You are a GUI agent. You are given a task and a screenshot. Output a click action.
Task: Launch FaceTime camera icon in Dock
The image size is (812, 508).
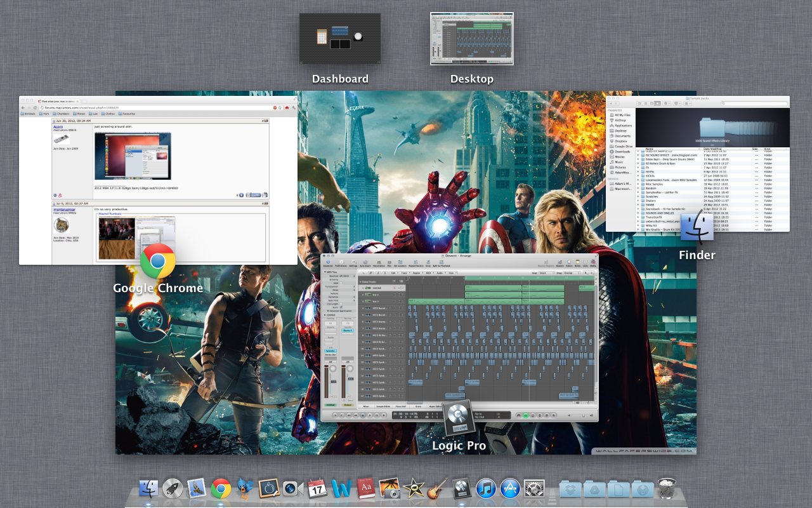(x=293, y=488)
